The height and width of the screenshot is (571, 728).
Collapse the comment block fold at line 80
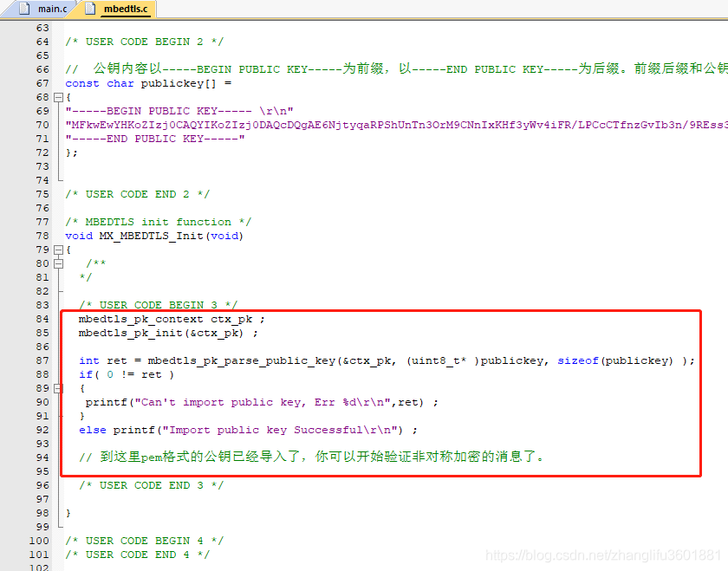[x=59, y=263]
